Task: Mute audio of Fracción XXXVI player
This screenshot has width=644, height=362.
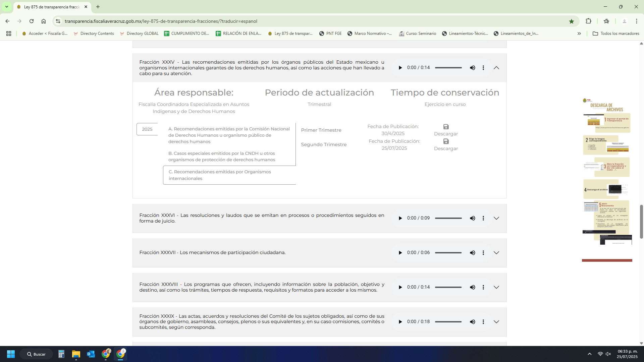Action: pyautogui.click(x=472, y=218)
